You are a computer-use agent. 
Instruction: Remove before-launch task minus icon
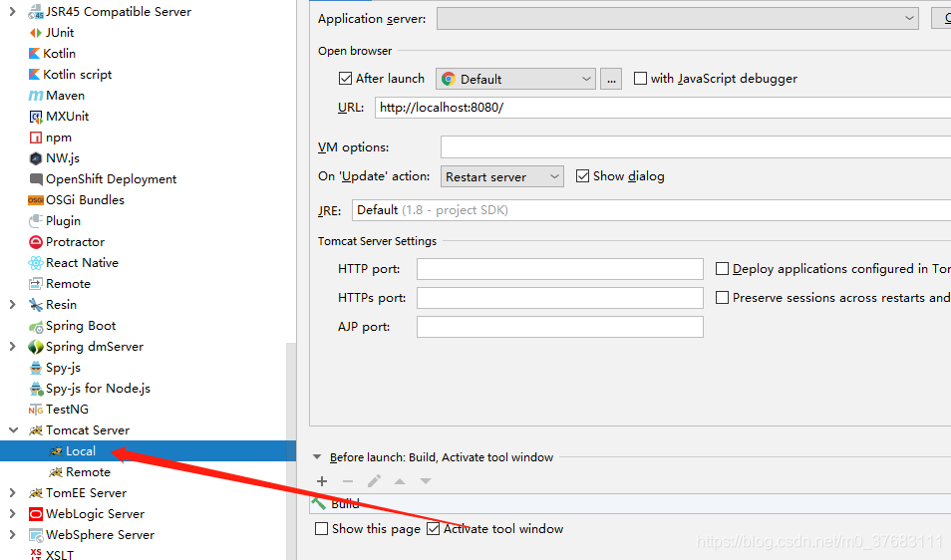pyautogui.click(x=348, y=481)
